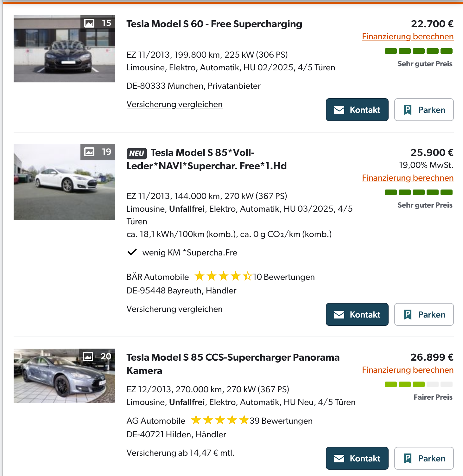Viewport: 463px width, 476px height.
Task: Click parking icon for Model S 60 listing
Action: point(408,110)
